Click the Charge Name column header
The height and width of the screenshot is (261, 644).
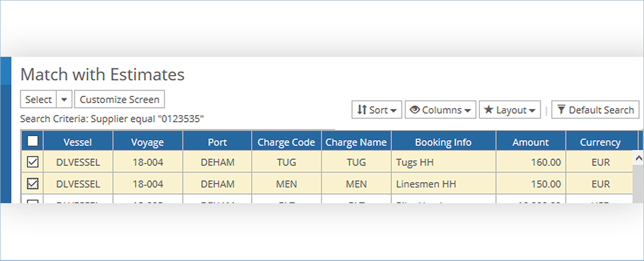pos(356,142)
